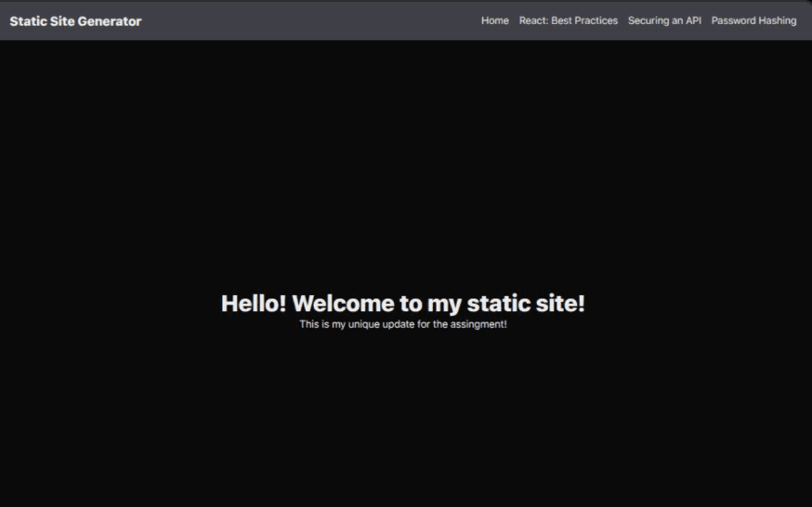Viewport: 812px width, 507px height.
Task: Click the welcome heading text
Action: click(x=403, y=304)
